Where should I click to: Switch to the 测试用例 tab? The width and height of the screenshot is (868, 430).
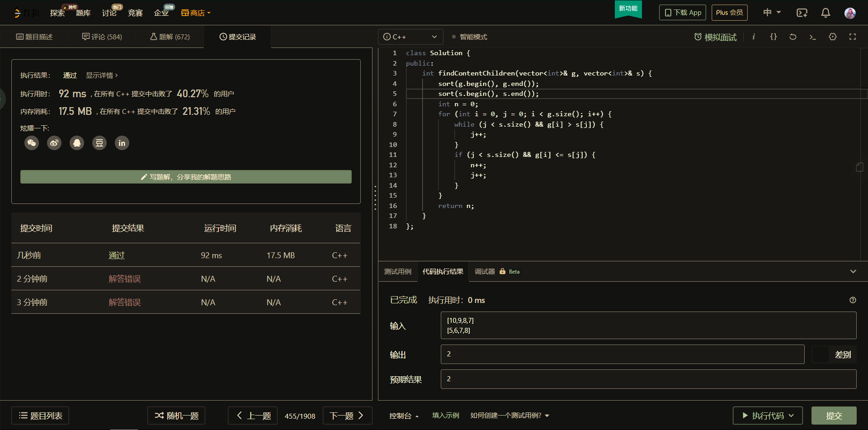click(398, 271)
